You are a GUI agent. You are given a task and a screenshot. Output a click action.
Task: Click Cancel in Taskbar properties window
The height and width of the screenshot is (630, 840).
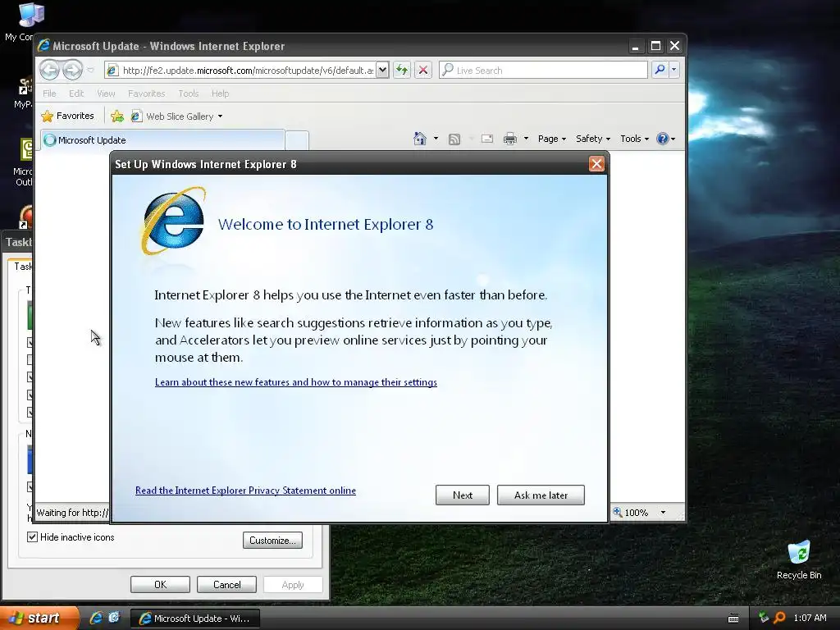coord(226,584)
